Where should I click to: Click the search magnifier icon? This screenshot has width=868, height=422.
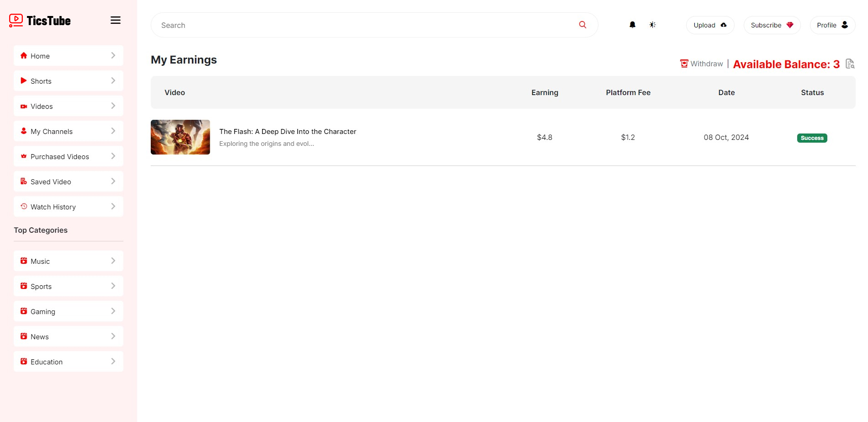tap(582, 25)
